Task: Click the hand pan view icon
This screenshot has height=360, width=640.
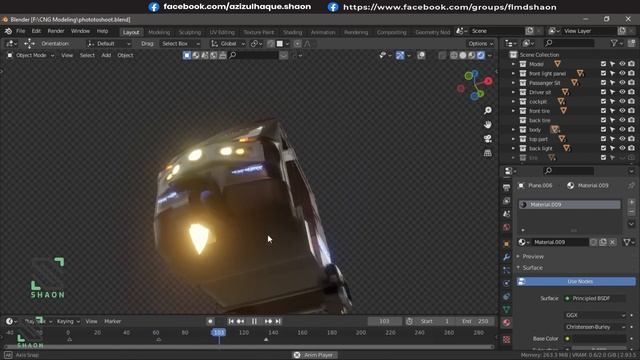Action: (487, 124)
